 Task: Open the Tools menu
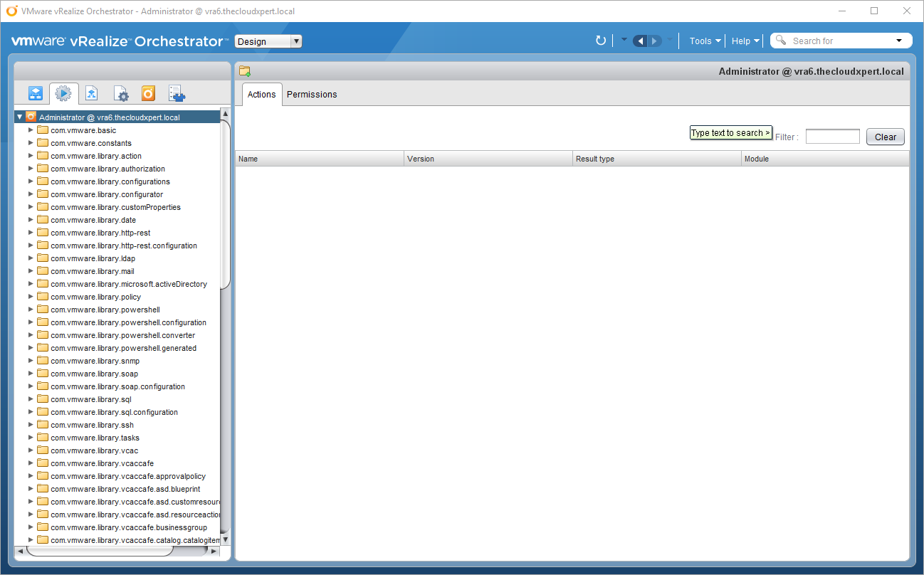(x=705, y=41)
